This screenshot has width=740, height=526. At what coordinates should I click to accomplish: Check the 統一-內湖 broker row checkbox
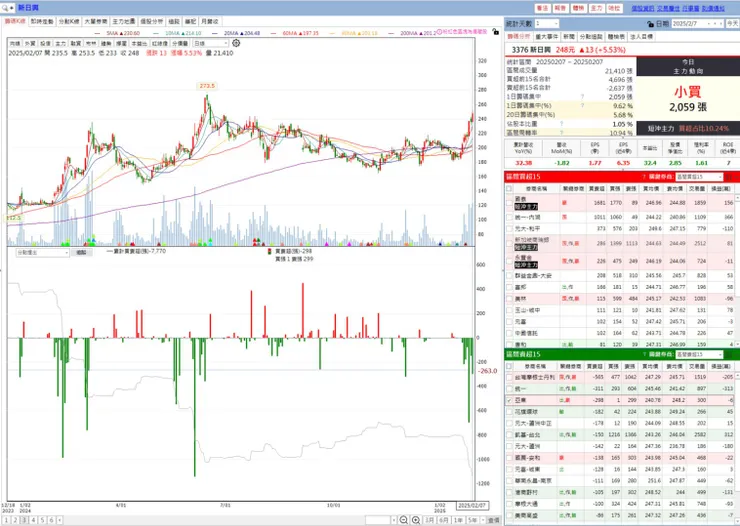pyautogui.click(x=509, y=217)
